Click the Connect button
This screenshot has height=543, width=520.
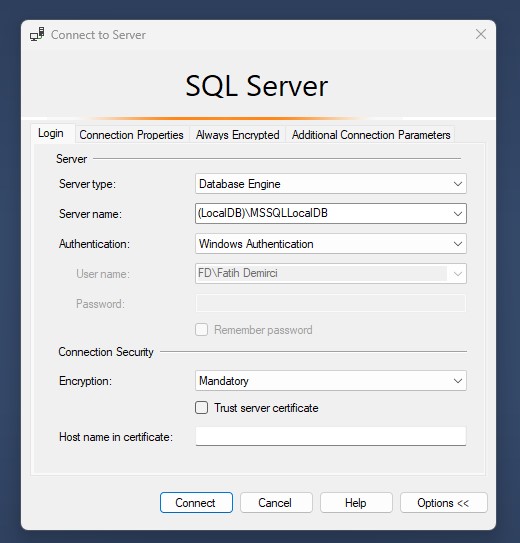[x=196, y=502]
